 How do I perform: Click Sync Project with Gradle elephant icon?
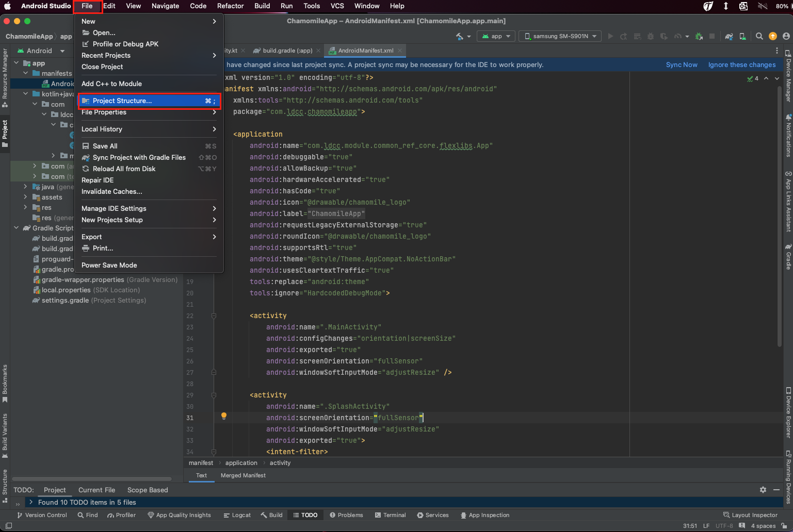729,36
